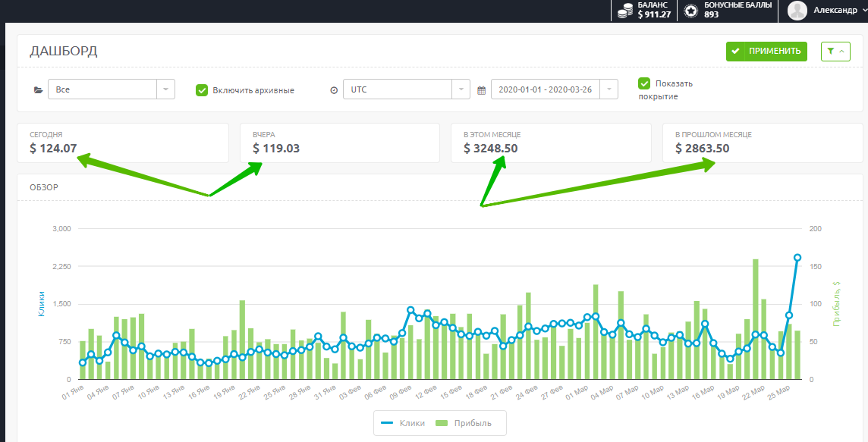Open the UTC timezone dropdown
Screen dimensions: 868x442
[407, 89]
